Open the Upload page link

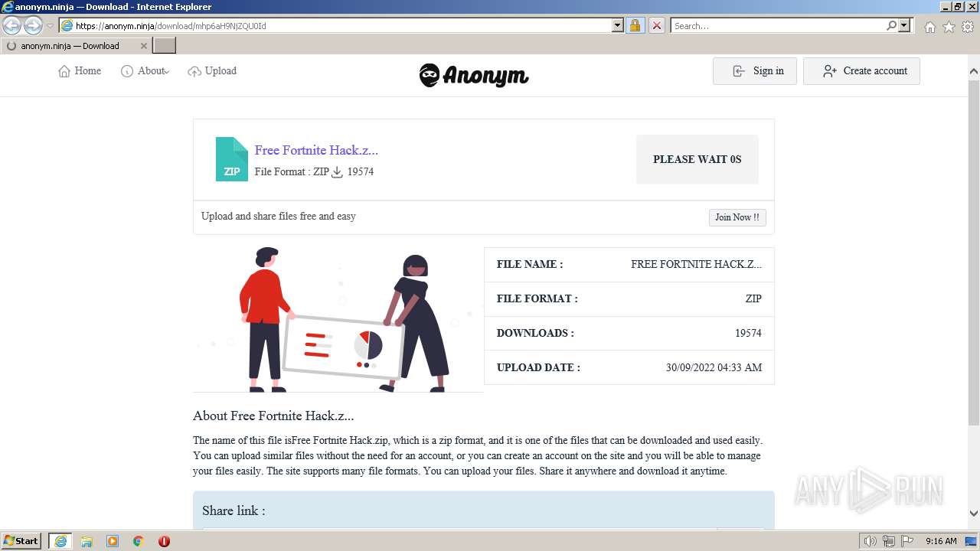click(x=212, y=70)
